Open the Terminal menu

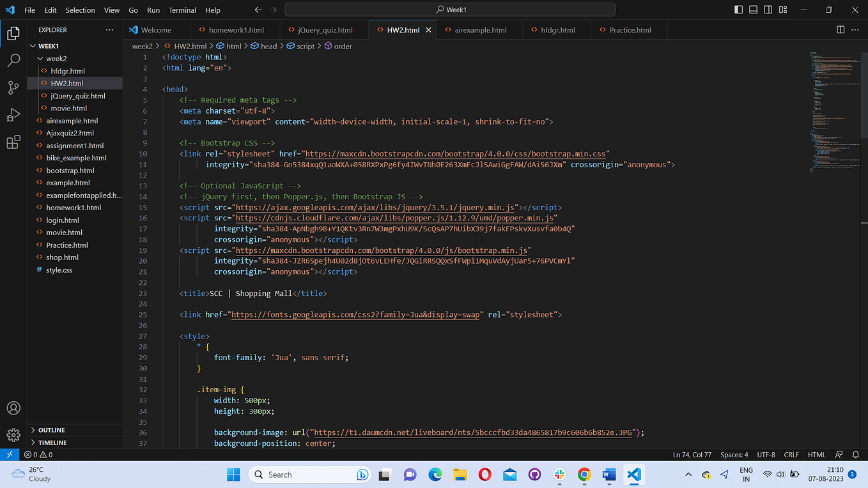pyautogui.click(x=182, y=10)
